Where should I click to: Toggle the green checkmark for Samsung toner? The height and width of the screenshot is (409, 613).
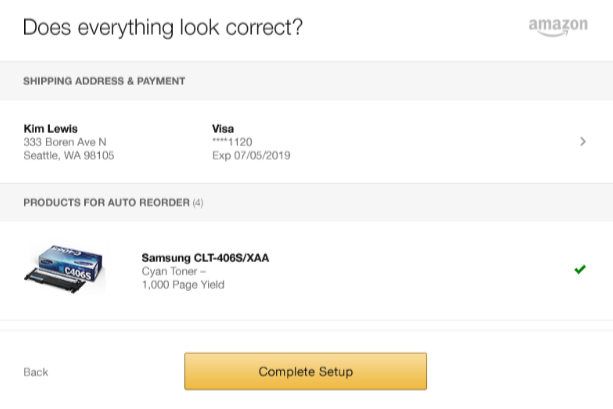point(580,269)
